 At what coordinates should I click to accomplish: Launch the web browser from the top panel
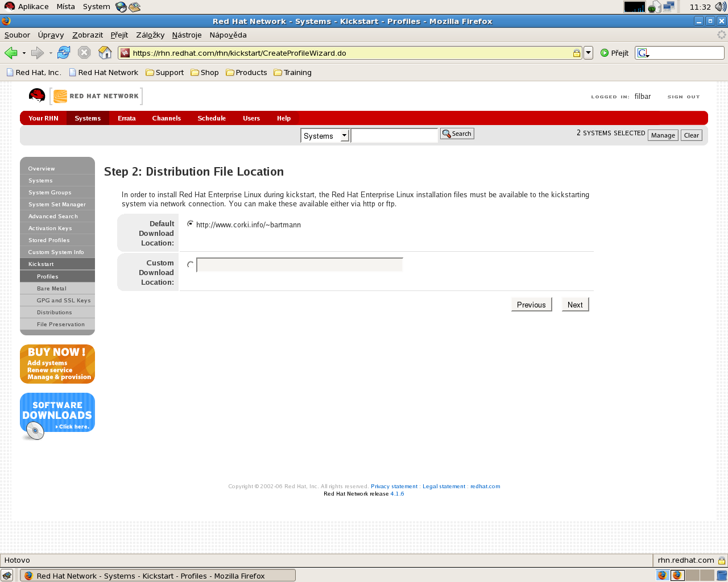tap(121, 7)
